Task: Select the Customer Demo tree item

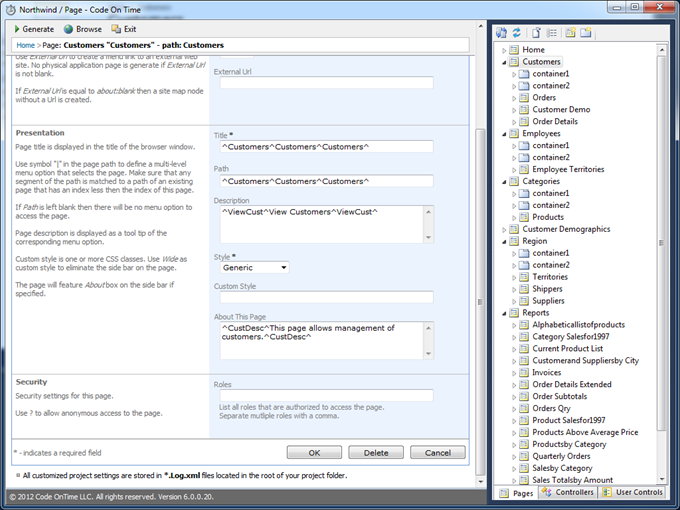Action: pyautogui.click(x=561, y=110)
